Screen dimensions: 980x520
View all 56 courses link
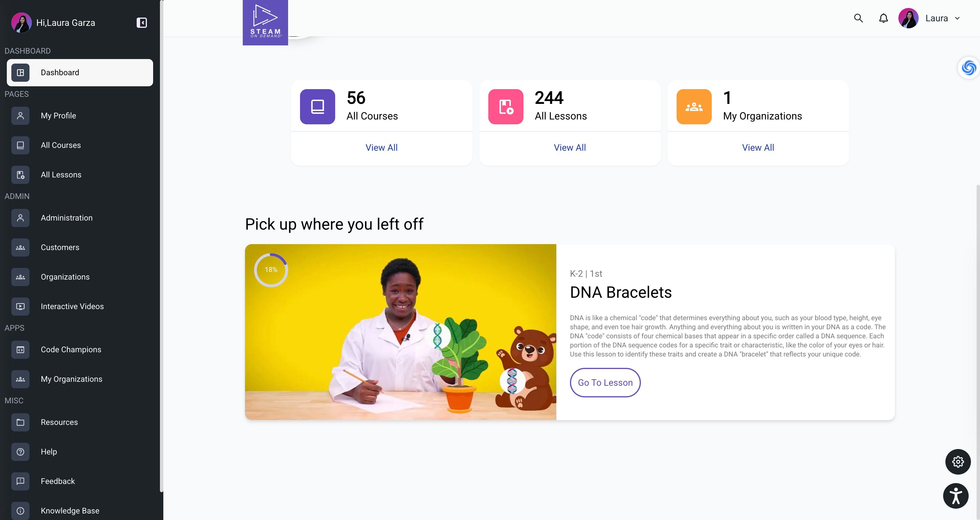click(x=382, y=148)
